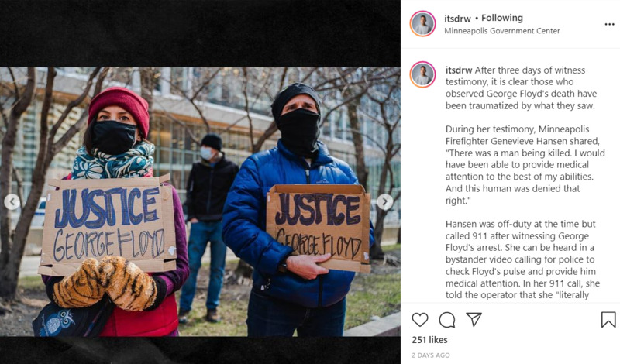The width and height of the screenshot is (620, 364).
Task: Click the right cardboard Justice sign
Action: coord(319,227)
